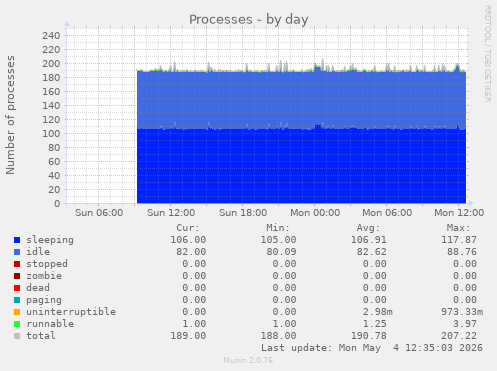497x371 pixels.
Task: Click the 'Sun 18:00' time axis label
Action: coord(243,213)
